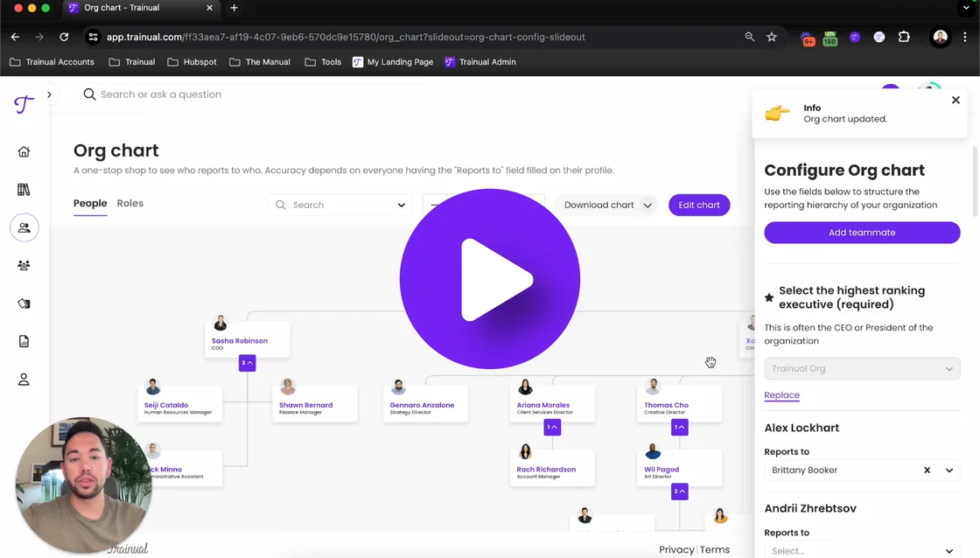
Task: Click Ariana Morales's avatar photo
Action: pos(525,387)
